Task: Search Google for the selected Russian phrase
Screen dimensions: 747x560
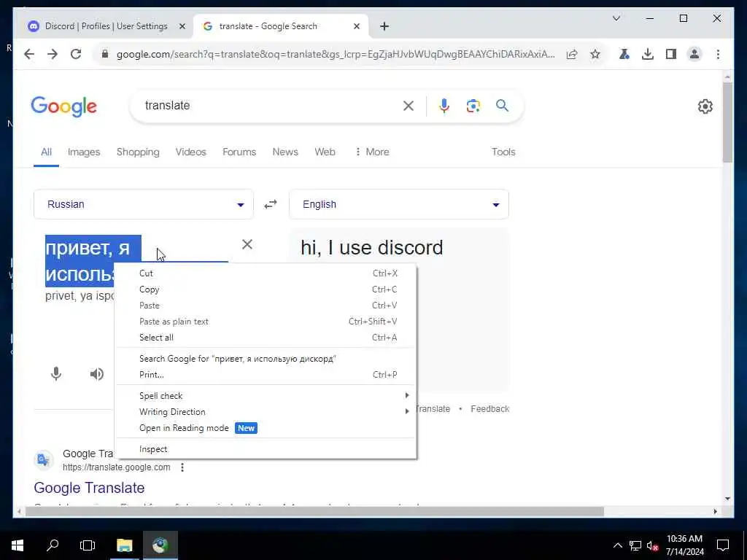Action: [x=266, y=359]
